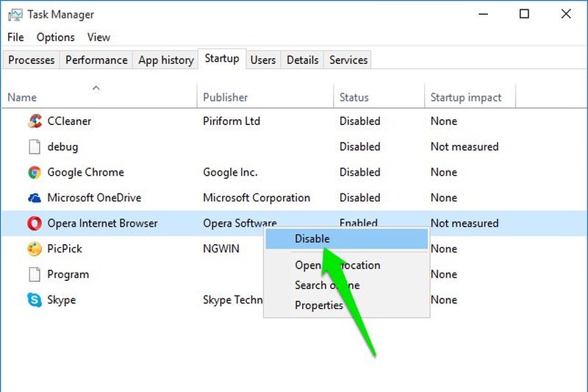Click the Google Chrome icon

[35, 172]
